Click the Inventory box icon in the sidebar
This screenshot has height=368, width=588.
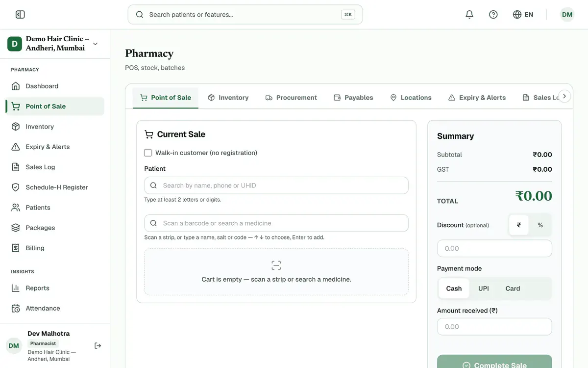16,127
